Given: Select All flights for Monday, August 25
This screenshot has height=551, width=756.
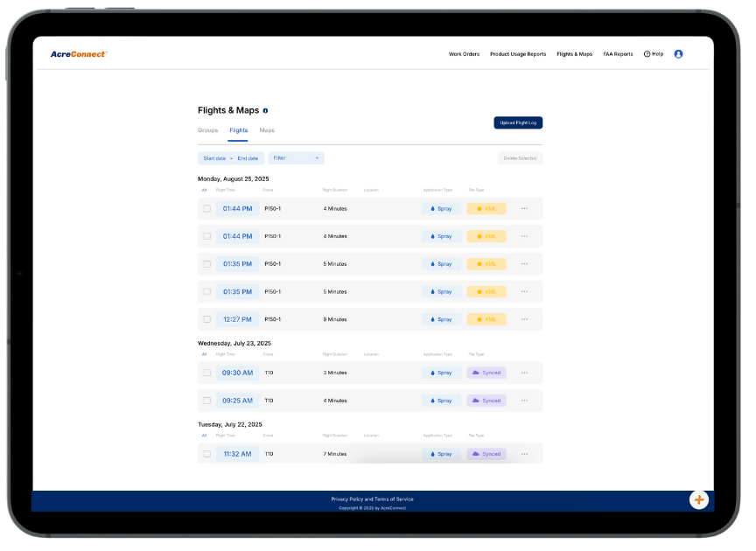Looking at the screenshot, I should coord(204,190).
